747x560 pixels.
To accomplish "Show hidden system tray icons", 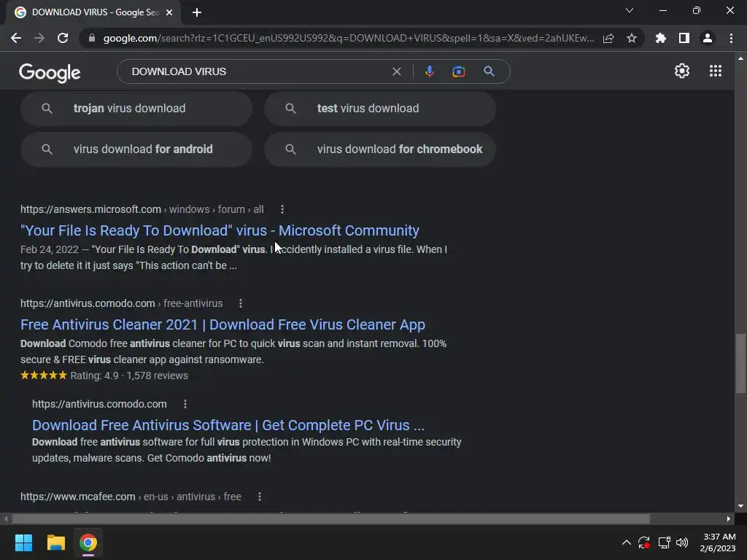I will click(x=627, y=542).
